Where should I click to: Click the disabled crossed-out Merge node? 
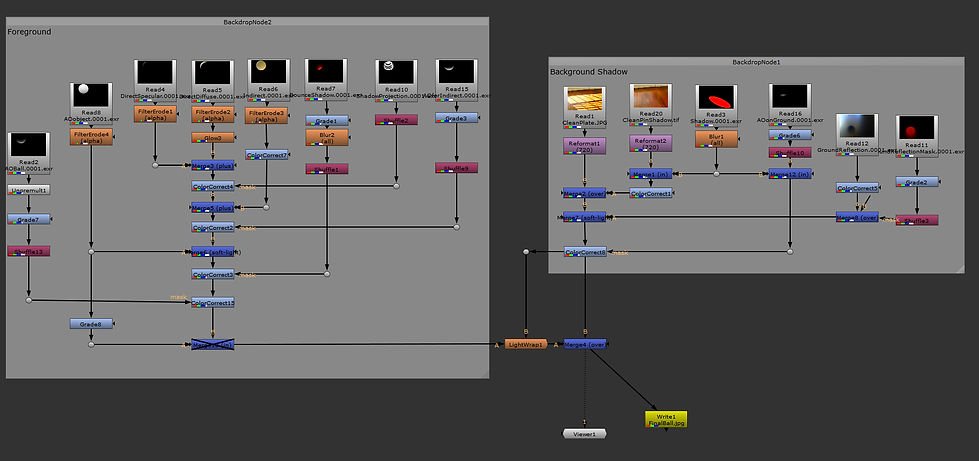pyautogui.click(x=212, y=344)
